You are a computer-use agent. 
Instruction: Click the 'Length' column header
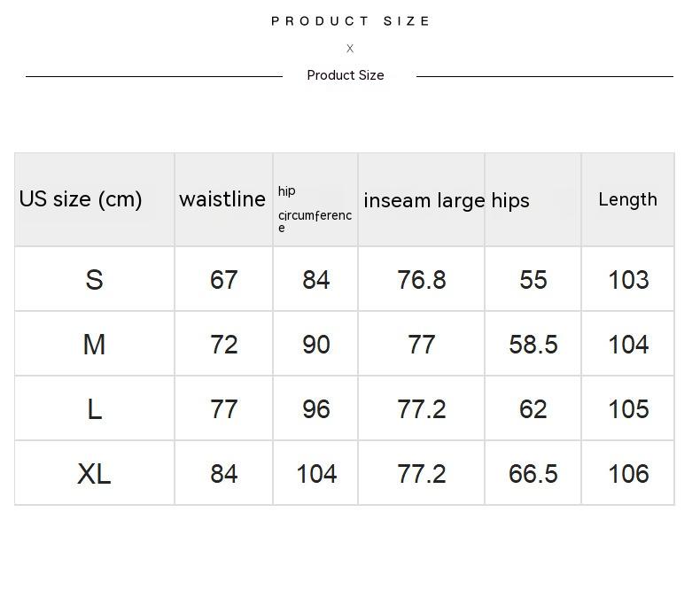click(627, 199)
